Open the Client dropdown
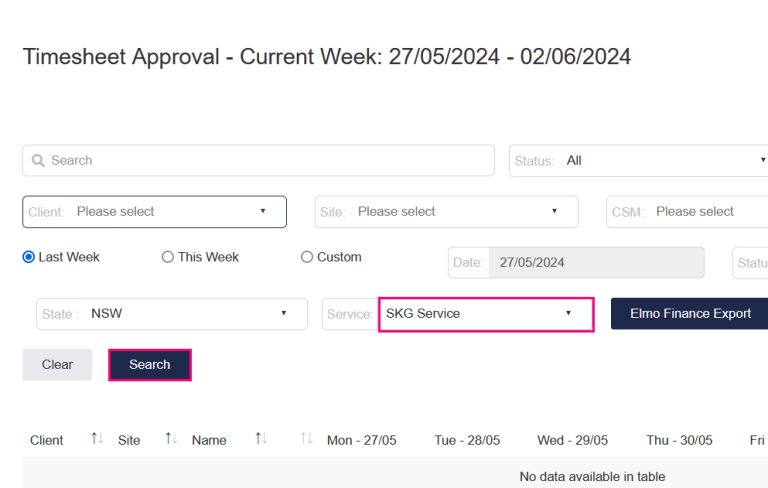The image size is (768, 488). pos(155,212)
